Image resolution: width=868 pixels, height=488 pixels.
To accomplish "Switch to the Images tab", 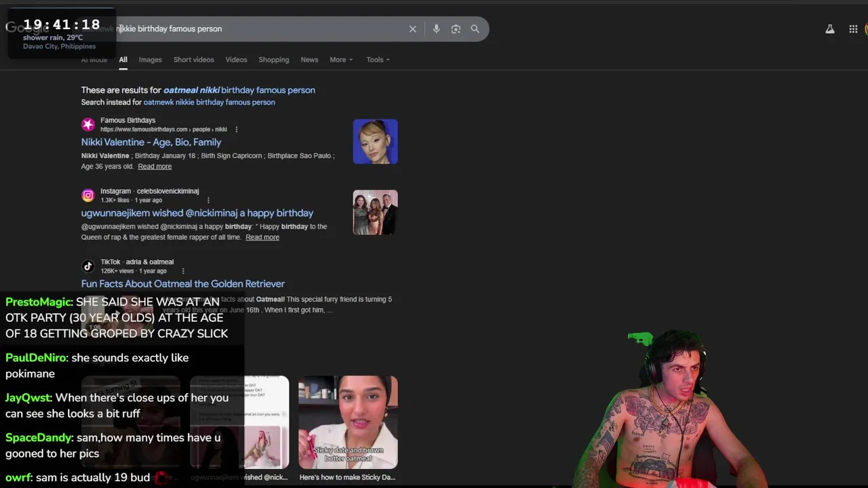I will tap(150, 60).
